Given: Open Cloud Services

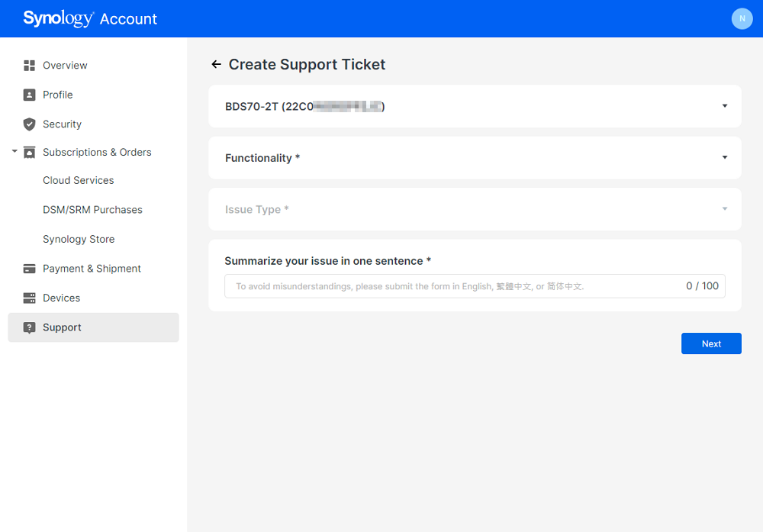Looking at the screenshot, I should pos(79,181).
